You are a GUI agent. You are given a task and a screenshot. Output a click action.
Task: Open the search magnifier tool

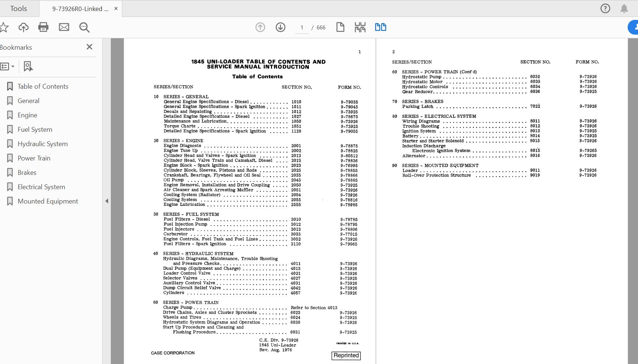(x=84, y=27)
